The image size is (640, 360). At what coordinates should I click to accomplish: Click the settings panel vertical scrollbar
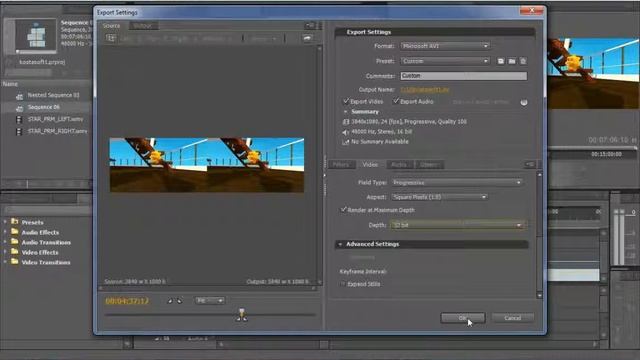tap(540, 235)
